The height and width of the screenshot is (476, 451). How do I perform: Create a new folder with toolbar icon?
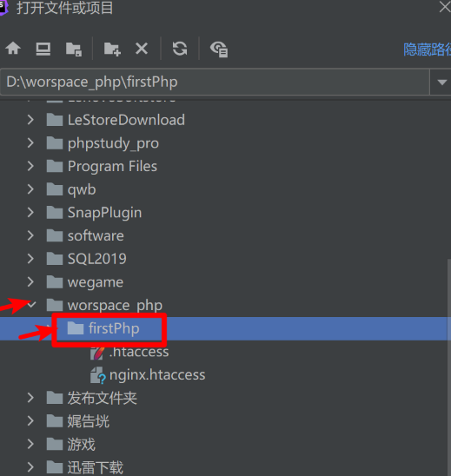(112, 50)
